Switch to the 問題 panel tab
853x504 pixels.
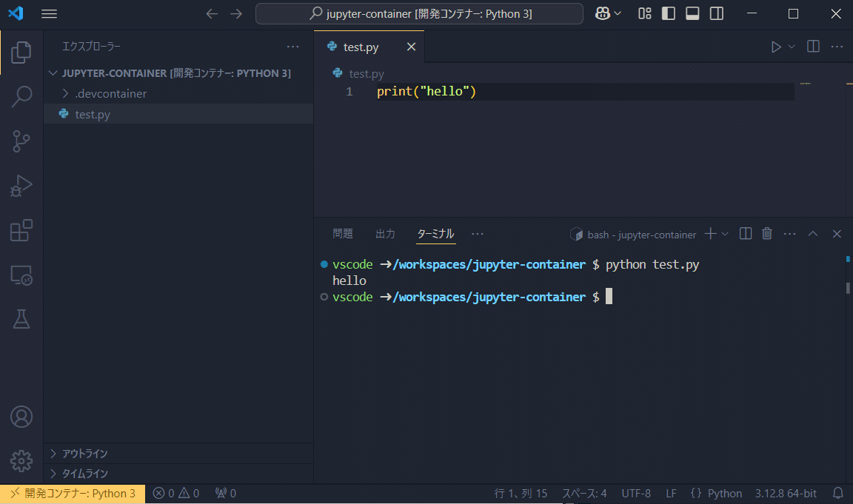(x=343, y=234)
